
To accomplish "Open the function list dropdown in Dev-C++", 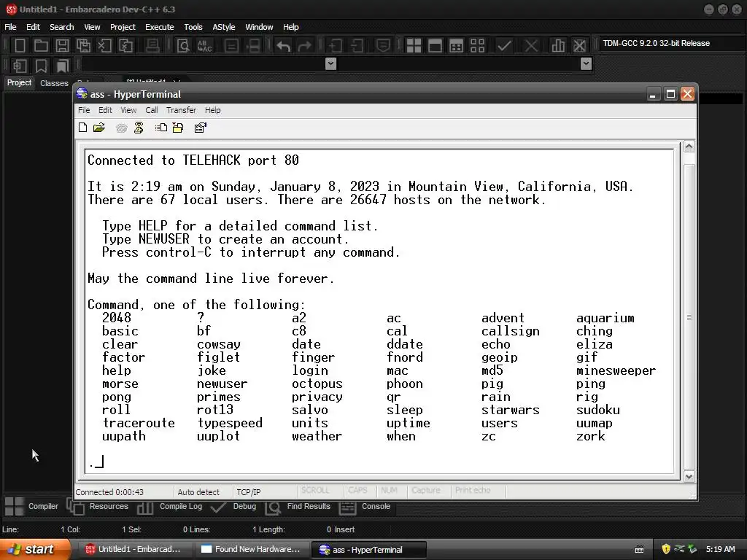I will coord(587,64).
